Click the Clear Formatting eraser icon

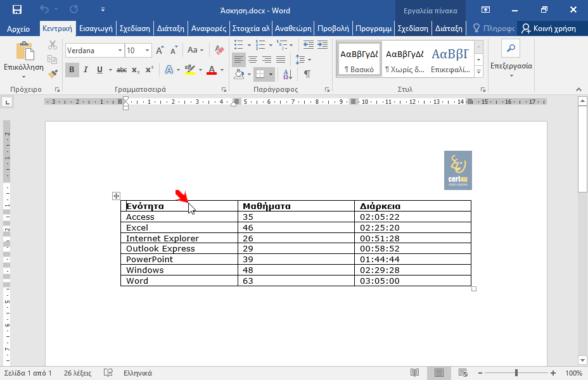point(219,50)
